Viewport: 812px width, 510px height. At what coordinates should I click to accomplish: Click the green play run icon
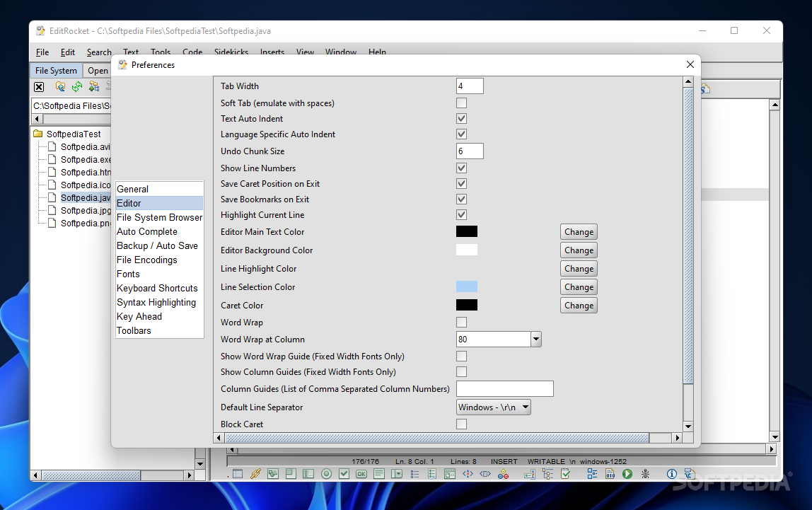[627, 473]
